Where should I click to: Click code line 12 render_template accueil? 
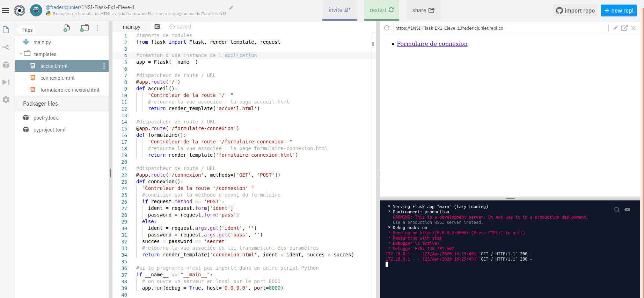tap(204, 108)
